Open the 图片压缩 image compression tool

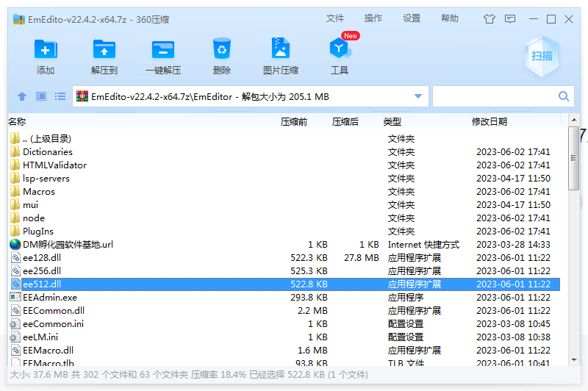click(x=281, y=48)
